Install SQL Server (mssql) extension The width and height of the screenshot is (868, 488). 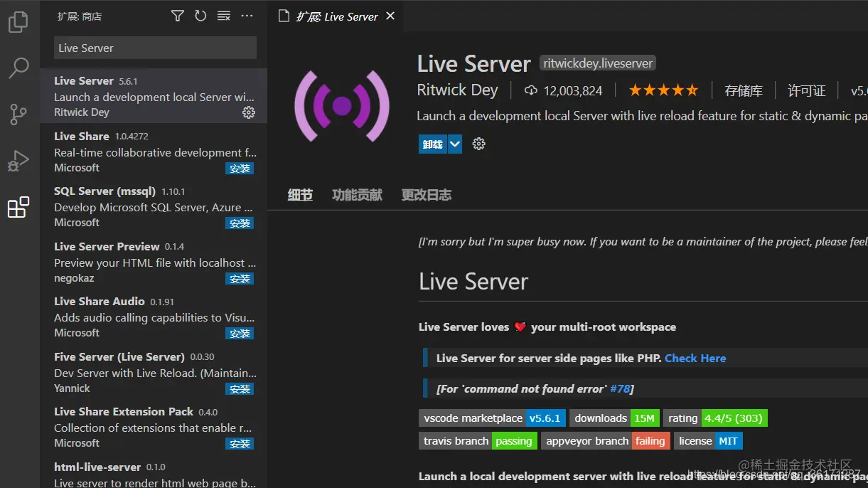click(x=240, y=223)
